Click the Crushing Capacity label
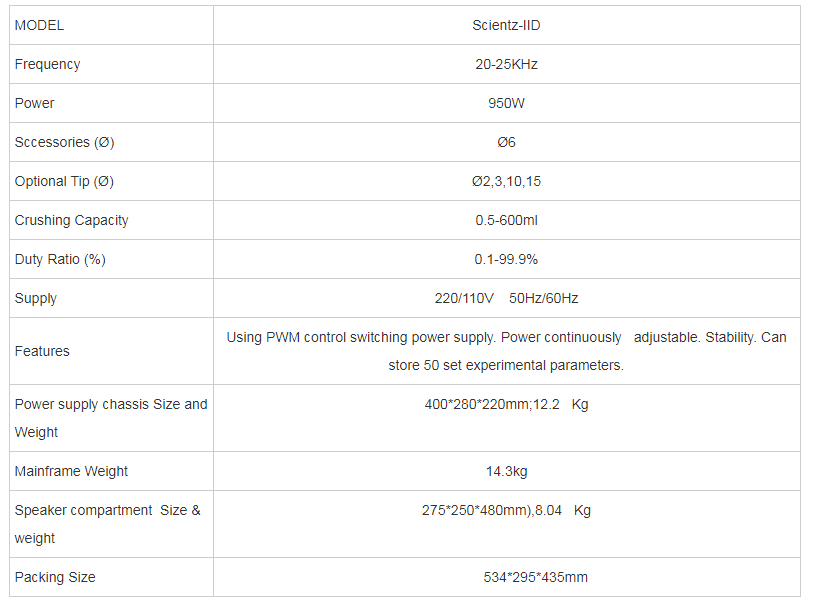The height and width of the screenshot is (609, 820). point(72,220)
